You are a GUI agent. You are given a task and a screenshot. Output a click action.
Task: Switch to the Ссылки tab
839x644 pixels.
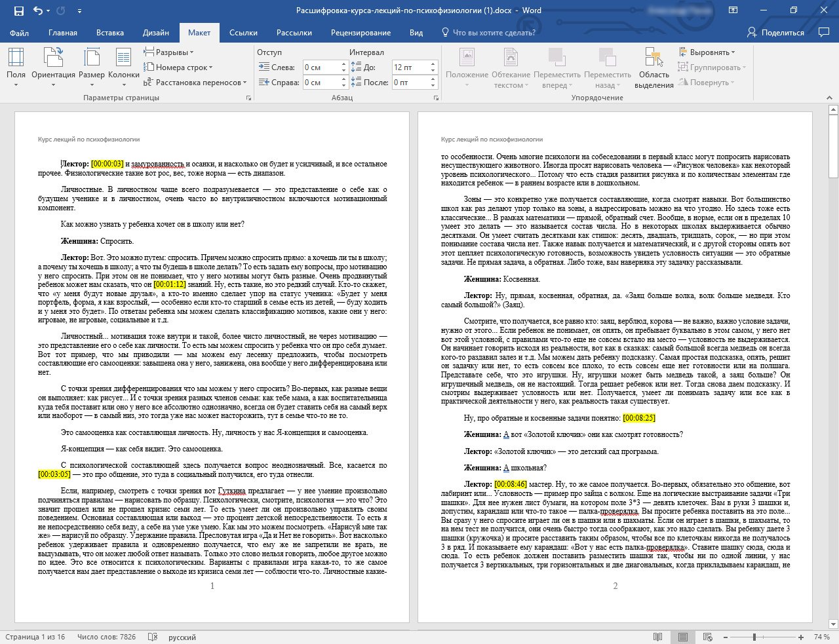pos(243,33)
